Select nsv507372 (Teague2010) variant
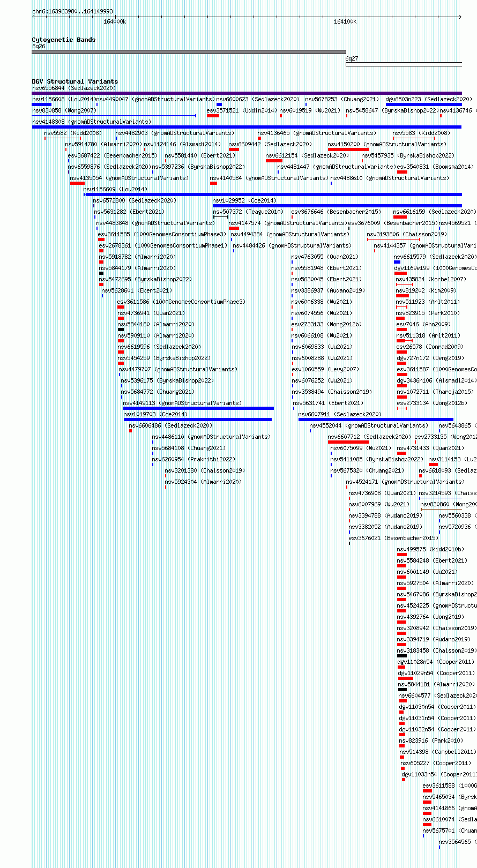477x868 pixels. pyautogui.click(x=248, y=212)
